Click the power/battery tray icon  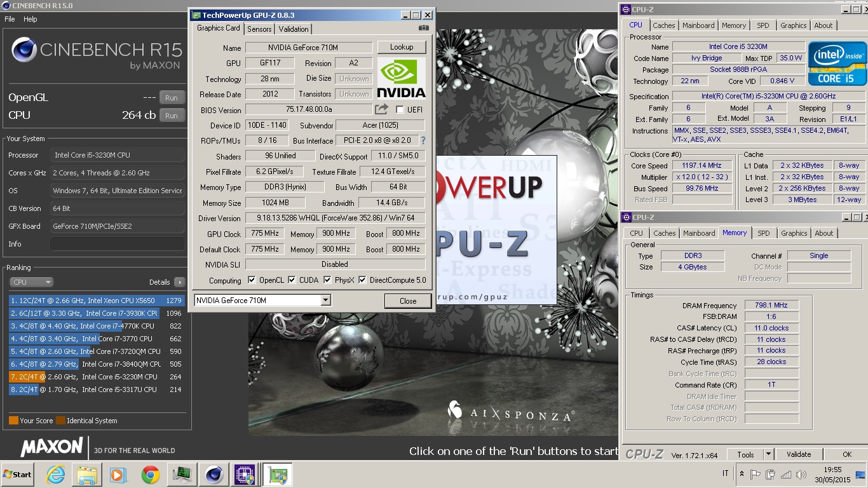[x=771, y=474]
